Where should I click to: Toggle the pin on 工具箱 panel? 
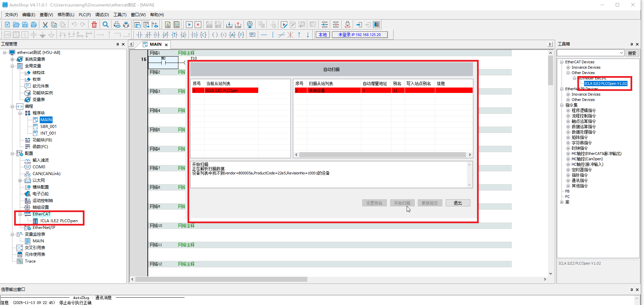632,44
